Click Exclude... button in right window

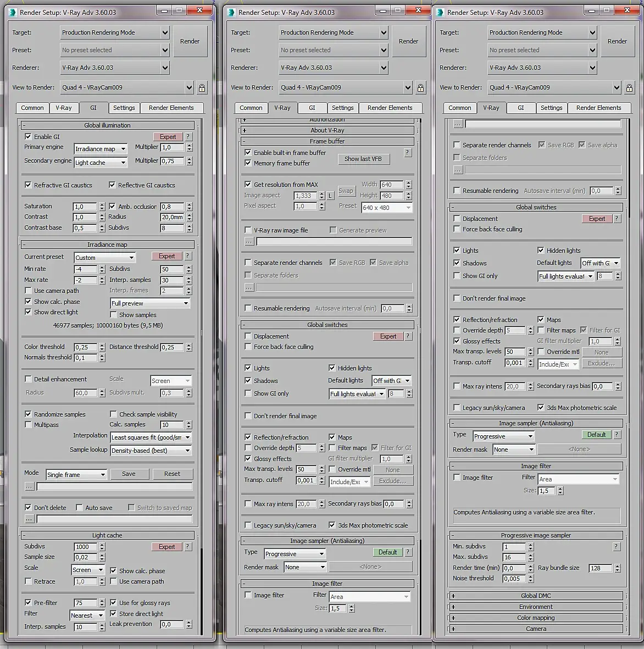pos(602,363)
